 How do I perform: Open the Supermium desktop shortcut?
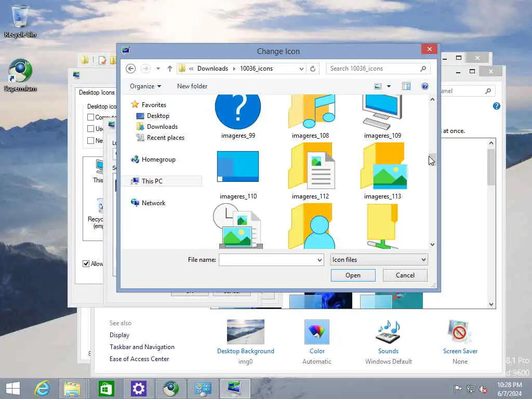(20, 75)
